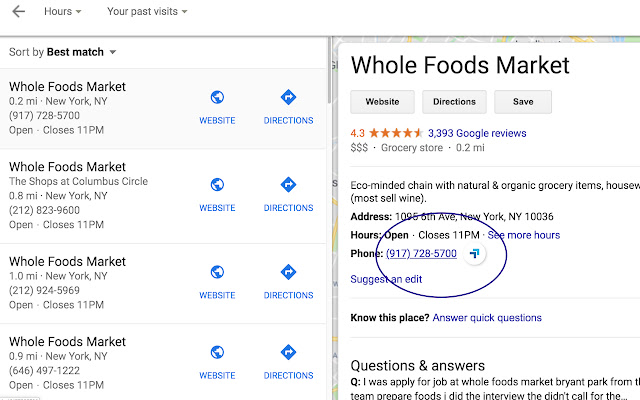This screenshot has height=400, width=640.
Task: Click directions icon for (212) 924-5969 listing
Action: pos(288,272)
